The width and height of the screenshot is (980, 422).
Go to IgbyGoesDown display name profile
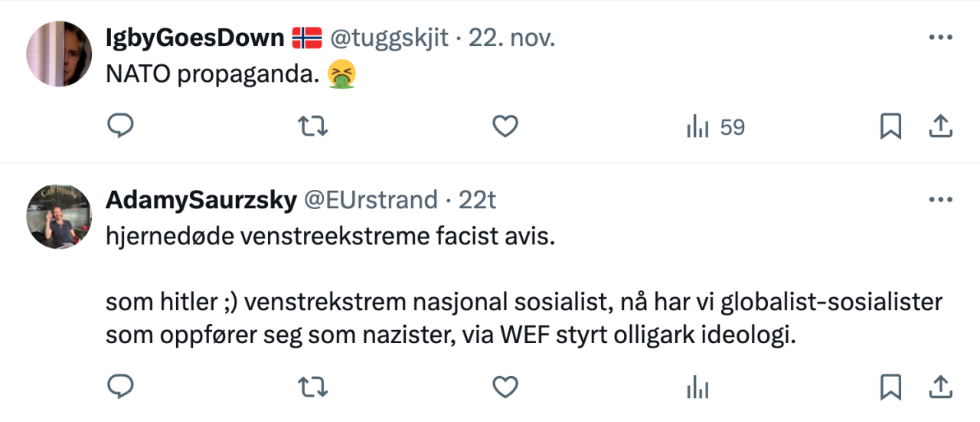pos(195,38)
